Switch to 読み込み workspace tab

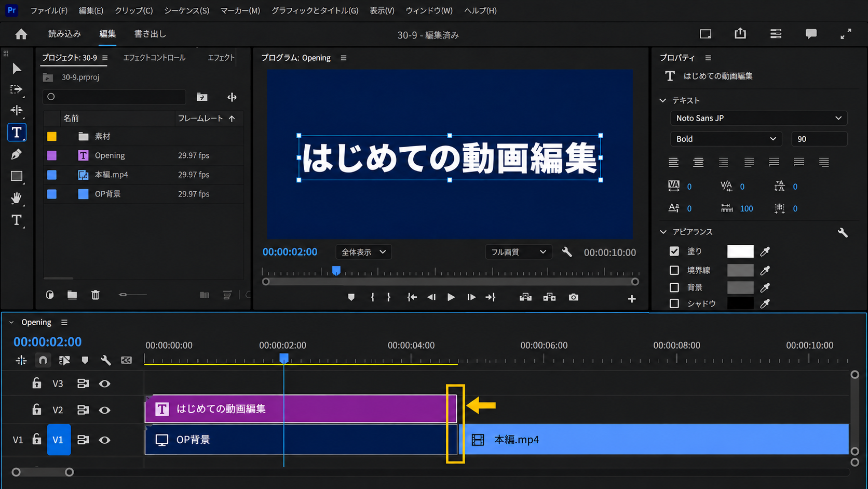click(x=64, y=34)
